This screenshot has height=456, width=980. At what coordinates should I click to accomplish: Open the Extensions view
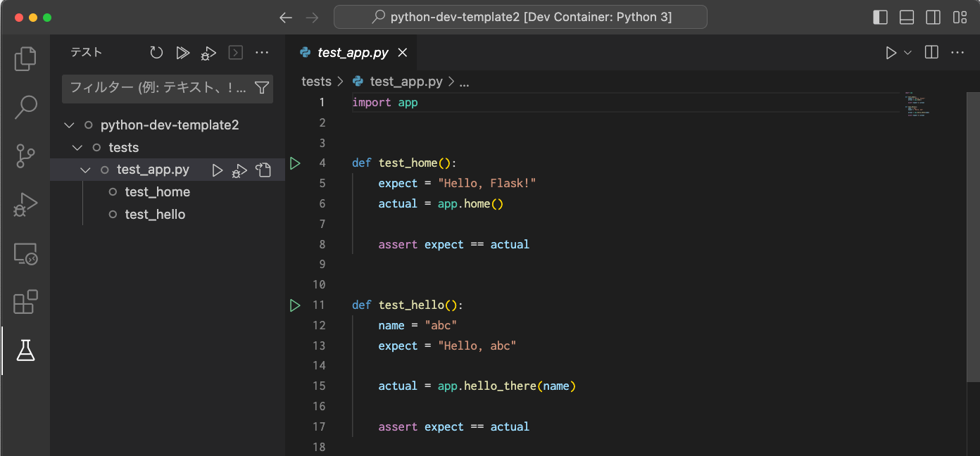coord(25,302)
